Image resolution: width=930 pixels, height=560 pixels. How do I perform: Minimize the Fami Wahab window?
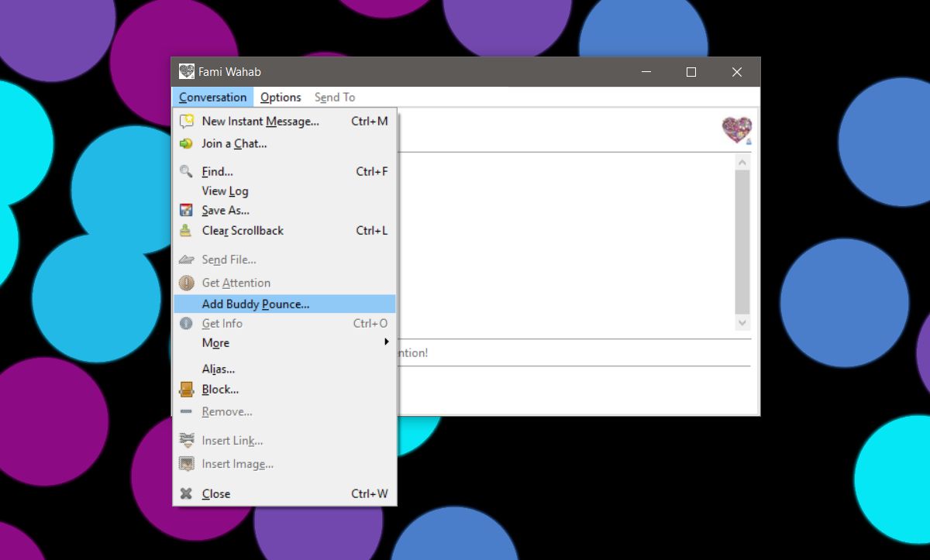(647, 72)
